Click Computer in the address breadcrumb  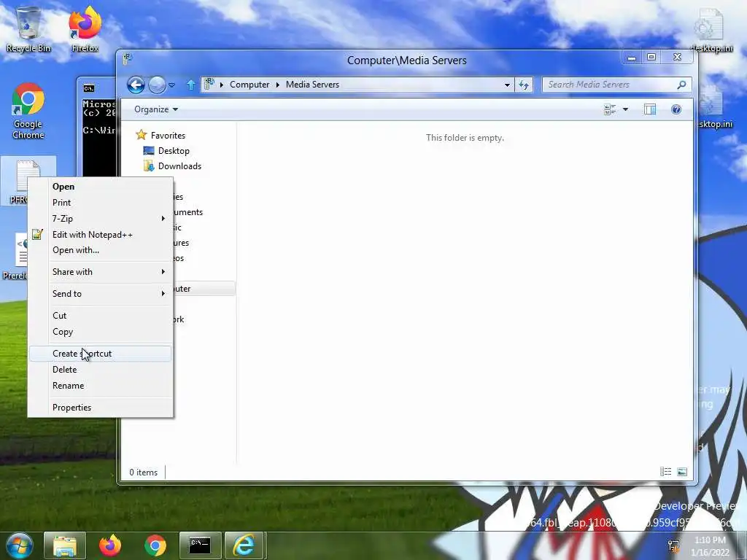pos(249,85)
